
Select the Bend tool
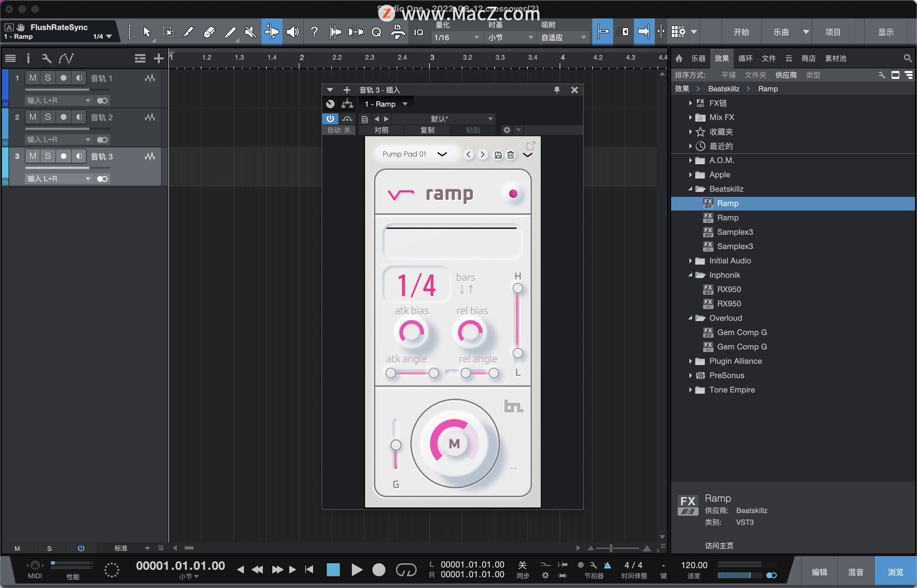click(271, 32)
